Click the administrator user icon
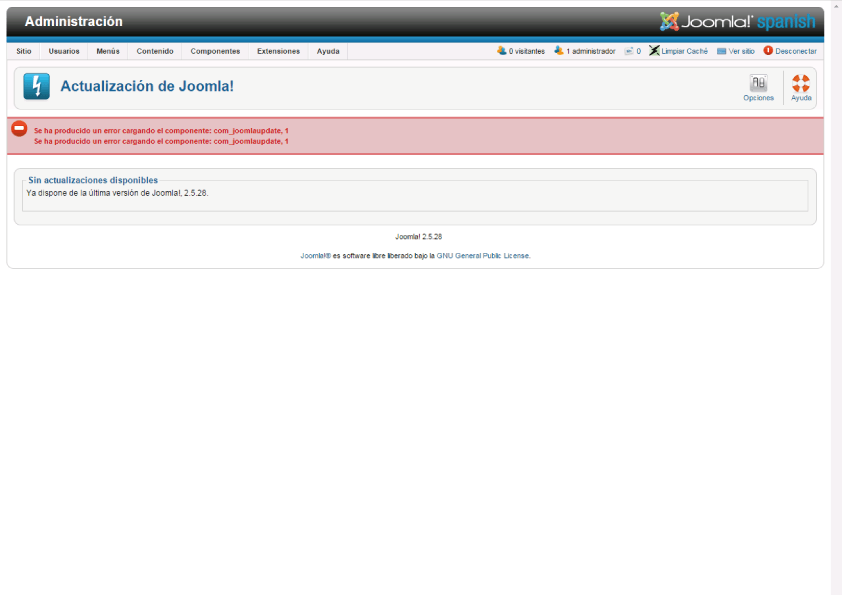Viewport: 842px width, 595px height. coord(559,50)
